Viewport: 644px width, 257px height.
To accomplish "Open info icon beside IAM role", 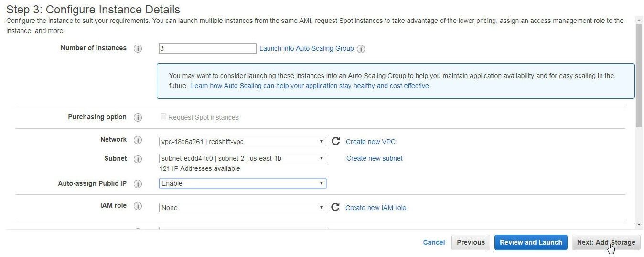I will (138, 206).
